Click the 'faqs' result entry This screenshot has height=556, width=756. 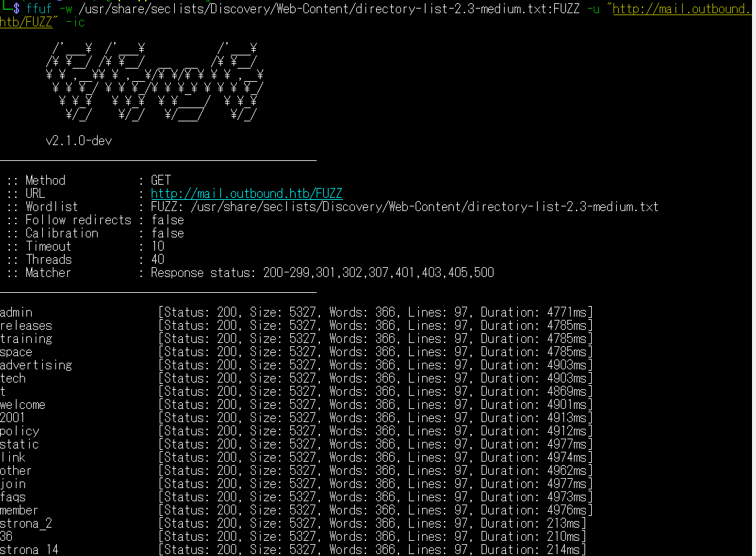click(13, 497)
